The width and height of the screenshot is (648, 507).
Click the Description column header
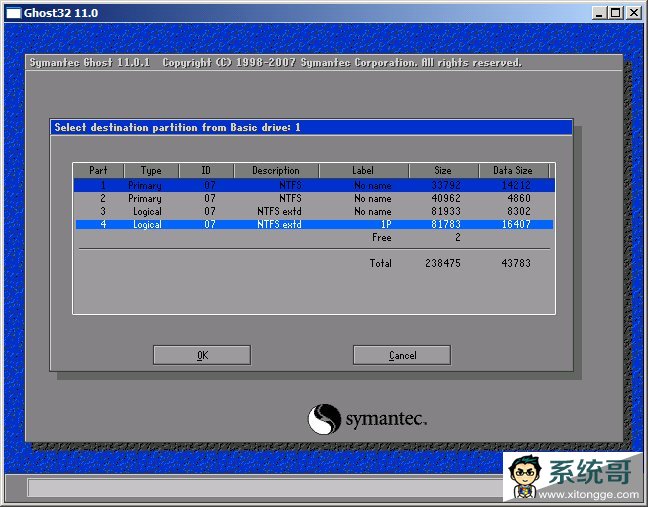(276, 170)
